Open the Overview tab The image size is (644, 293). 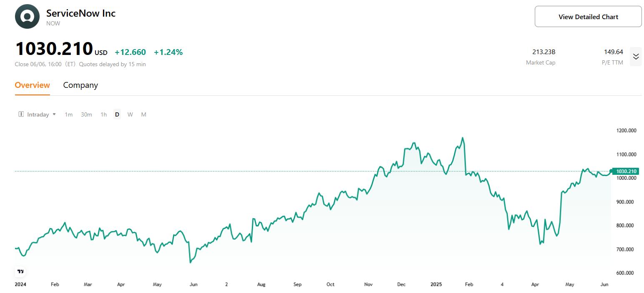32,85
